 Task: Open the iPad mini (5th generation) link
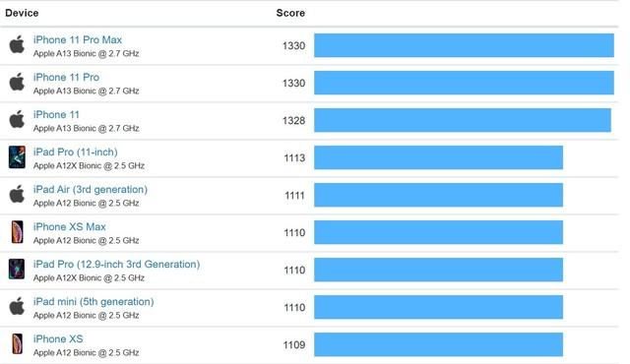(x=94, y=301)
